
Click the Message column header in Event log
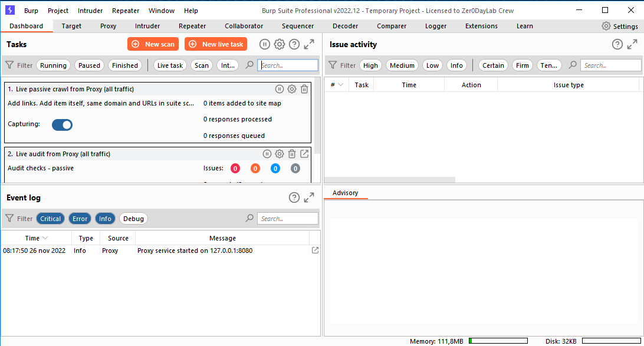tap(222, 238)
